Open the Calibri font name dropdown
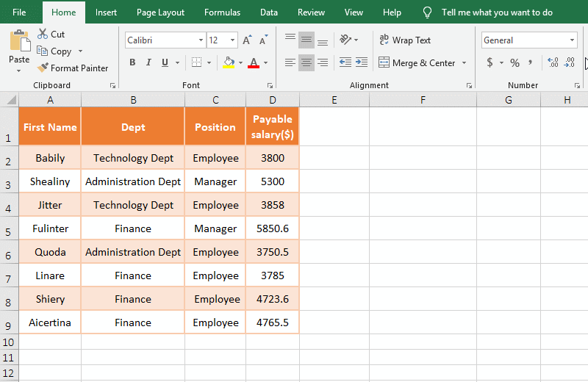Image resolution: width=588 pixels, height=382 pixels. (201, 40)
